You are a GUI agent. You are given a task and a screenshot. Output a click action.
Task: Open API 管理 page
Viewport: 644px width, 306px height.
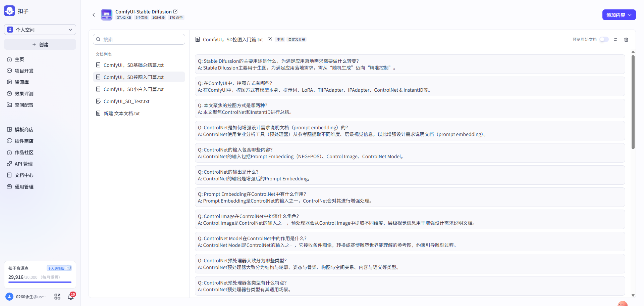pos(23,164)
